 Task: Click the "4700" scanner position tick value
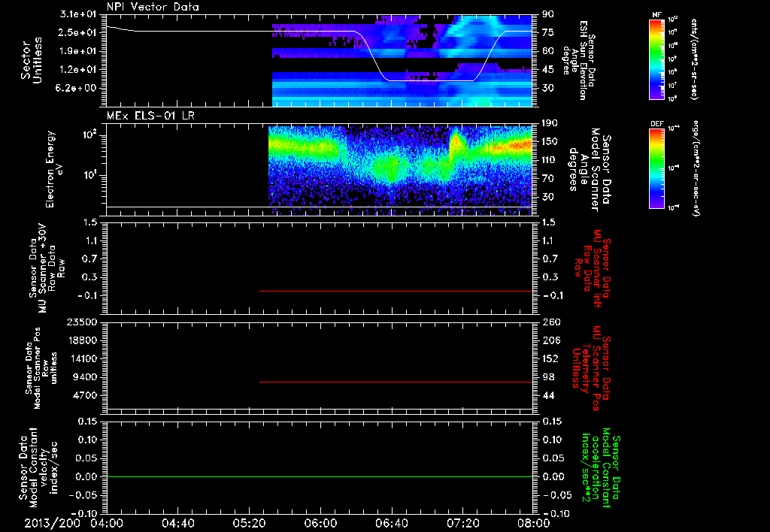[x=85, y=395]
